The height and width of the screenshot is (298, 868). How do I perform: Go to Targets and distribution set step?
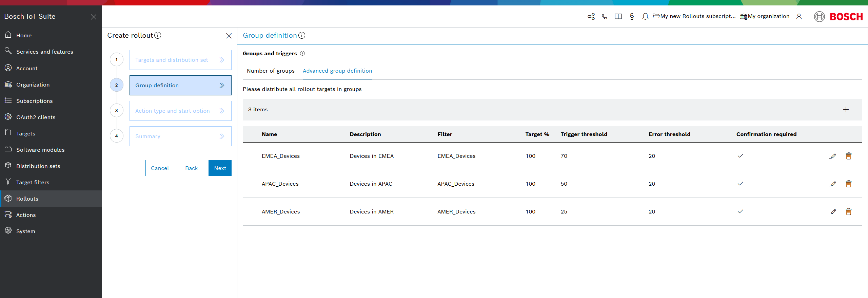180,60
